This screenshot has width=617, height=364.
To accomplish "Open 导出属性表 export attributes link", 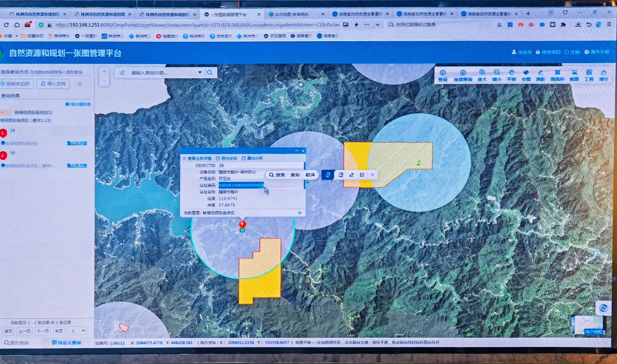I will point(78,104).
